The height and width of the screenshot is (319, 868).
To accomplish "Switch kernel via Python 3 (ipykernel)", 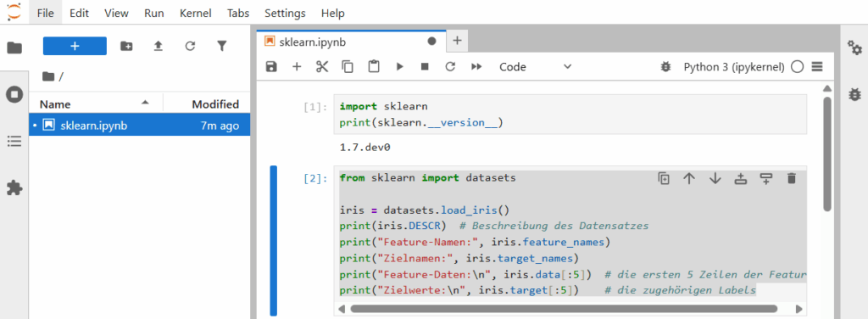I will tap(734, 67).
